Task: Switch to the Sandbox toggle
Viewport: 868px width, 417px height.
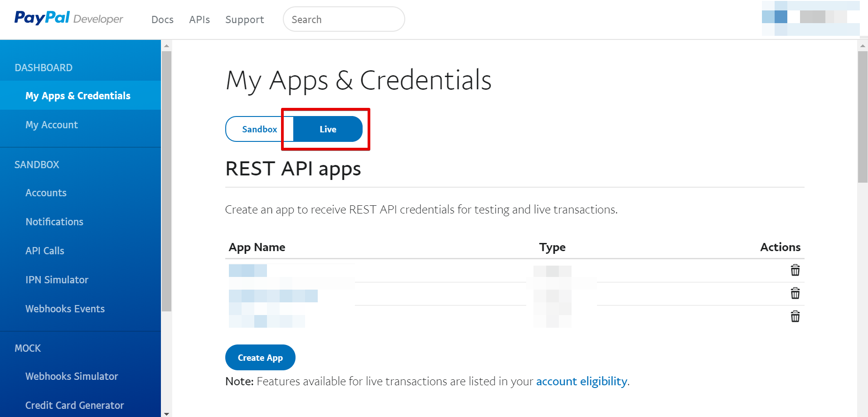Action: pos(259,129)
